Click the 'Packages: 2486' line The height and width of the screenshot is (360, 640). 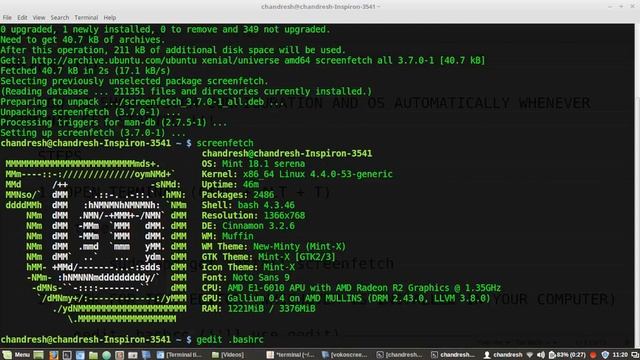(238, 195)
